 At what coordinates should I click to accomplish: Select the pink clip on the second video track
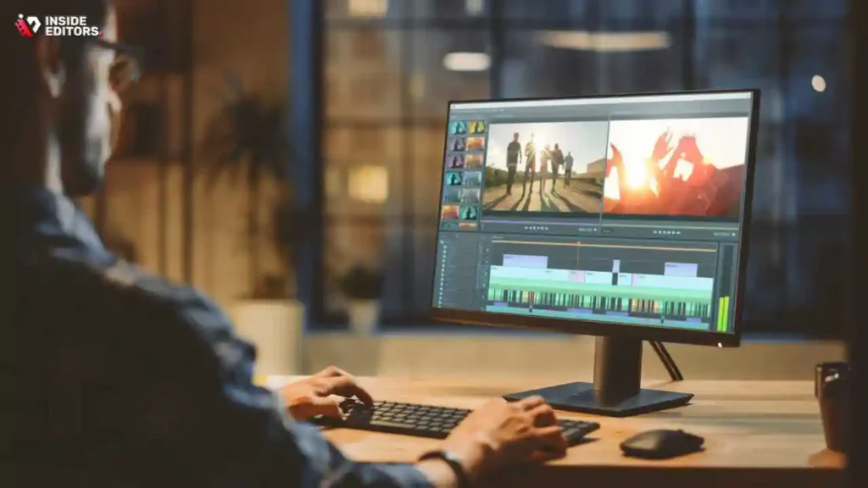[576, 276]
